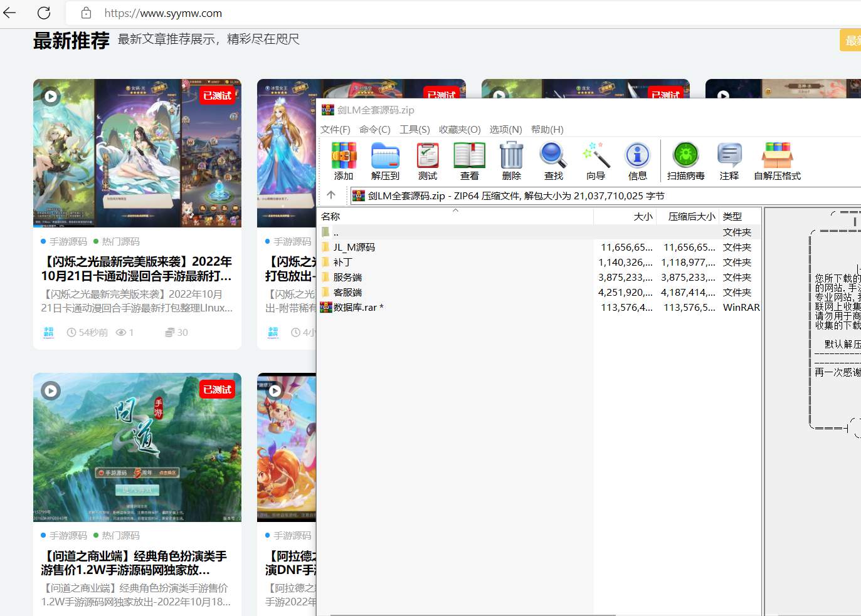Click the SFX (自解压格式) icon
The image size is (861, 616).
pyautogui.click(x=778, y=155)
